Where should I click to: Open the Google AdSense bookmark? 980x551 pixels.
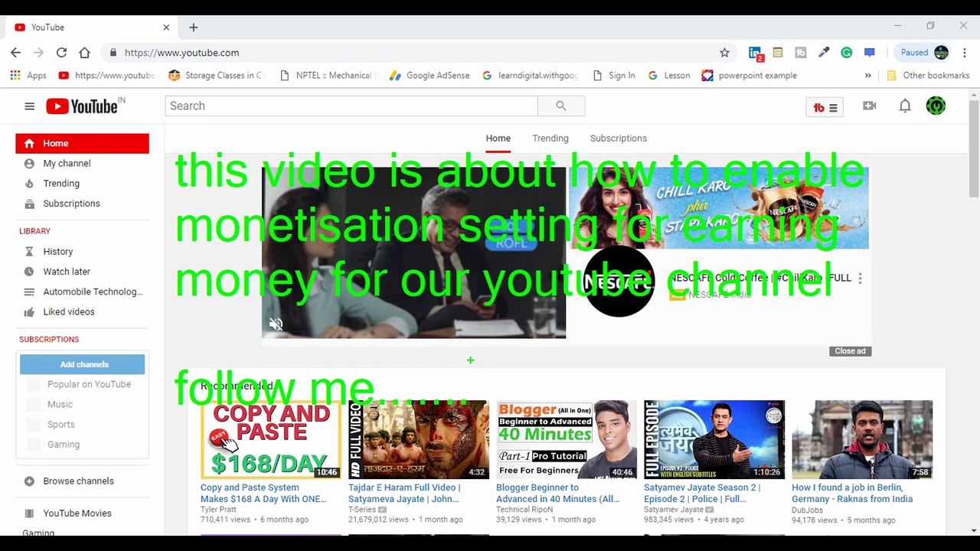pyautogui.click(x=430, y=76)
